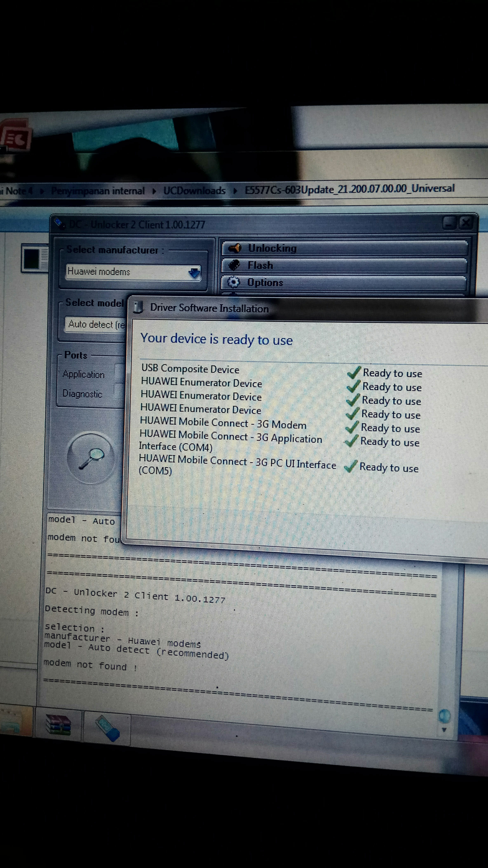Open WinRAR from the taskbar
Image resolution: width=488 pixels, height=868 pixels.
coord(58,724)
